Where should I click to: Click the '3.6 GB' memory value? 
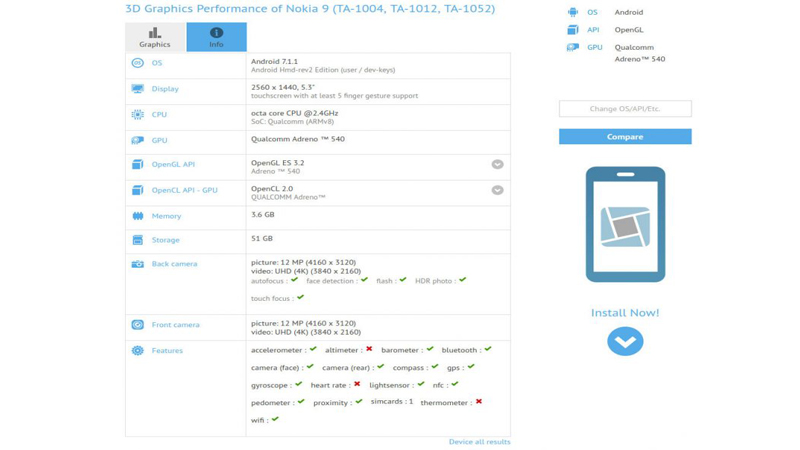pos(262,214)
